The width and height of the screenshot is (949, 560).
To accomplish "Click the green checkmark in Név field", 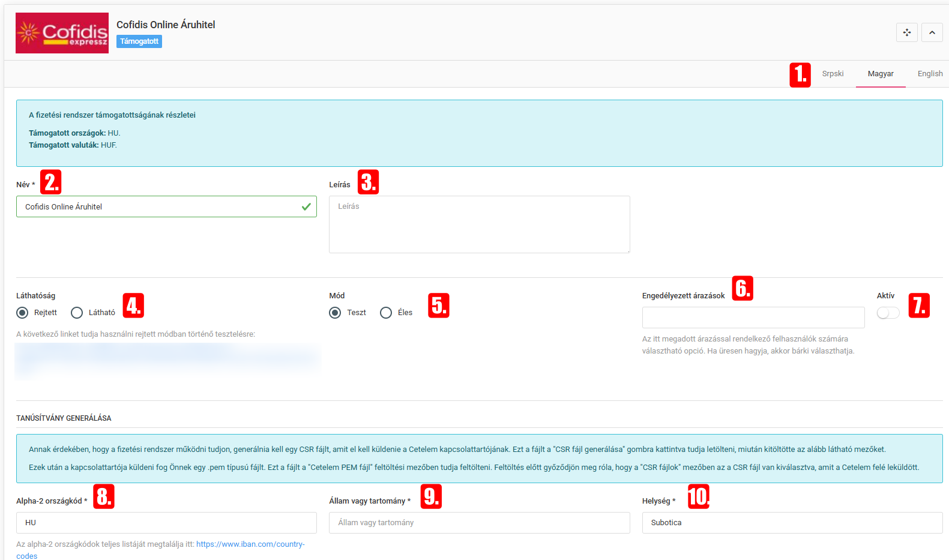I will pyautogui.click(x=306, y=206).
